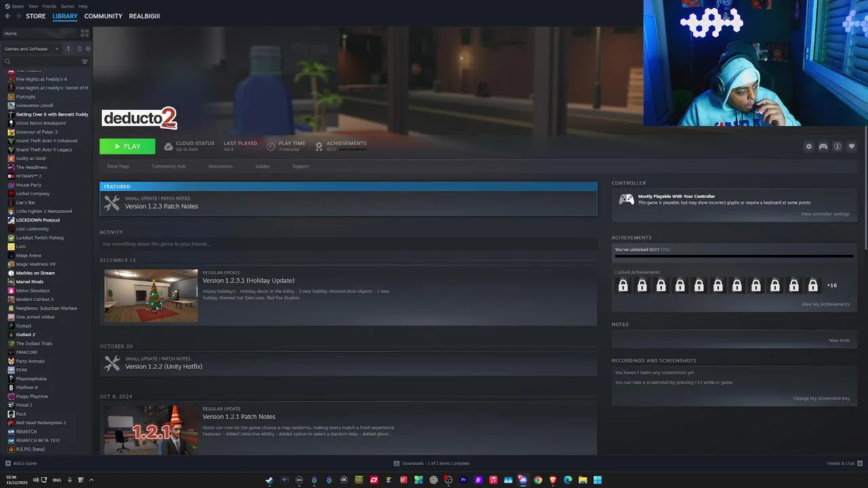Open Steam from the Windows taskbar
Image resolution: width=868 pixels, height=488 pixels.
point(269,480)
